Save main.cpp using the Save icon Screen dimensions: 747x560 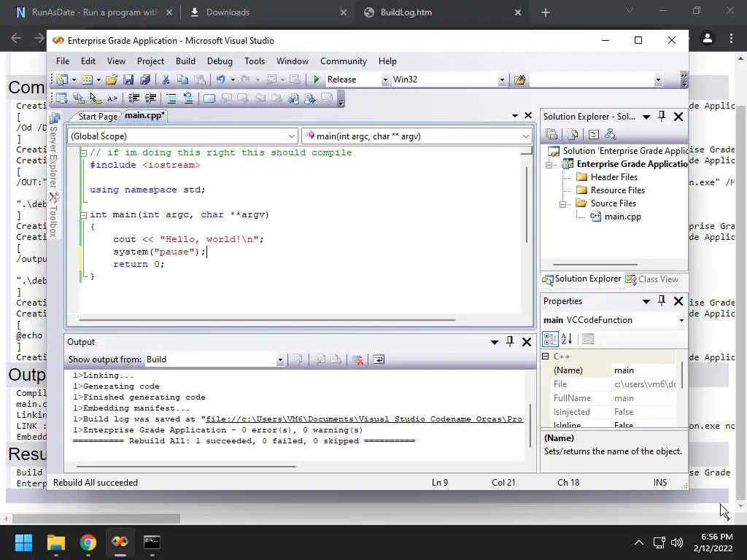128,79
